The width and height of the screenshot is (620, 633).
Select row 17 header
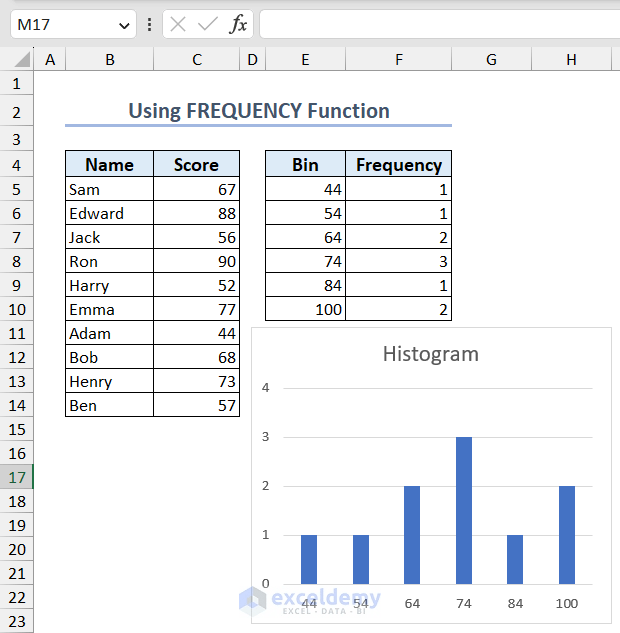click(x=17, y=477)
